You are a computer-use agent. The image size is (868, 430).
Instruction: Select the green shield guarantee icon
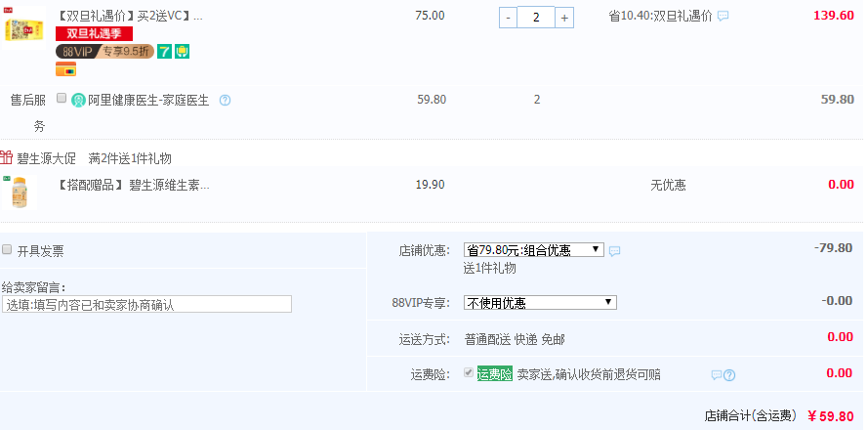pyautogui.click(x=183, y=52)
